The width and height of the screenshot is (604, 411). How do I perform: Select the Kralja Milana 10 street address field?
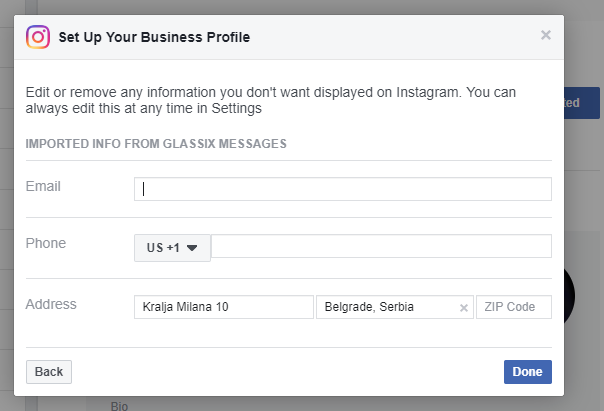(223, 307)
